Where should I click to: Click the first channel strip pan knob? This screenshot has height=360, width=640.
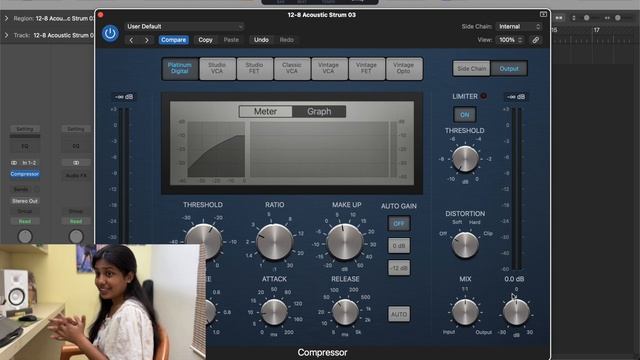tap(25, 236)
